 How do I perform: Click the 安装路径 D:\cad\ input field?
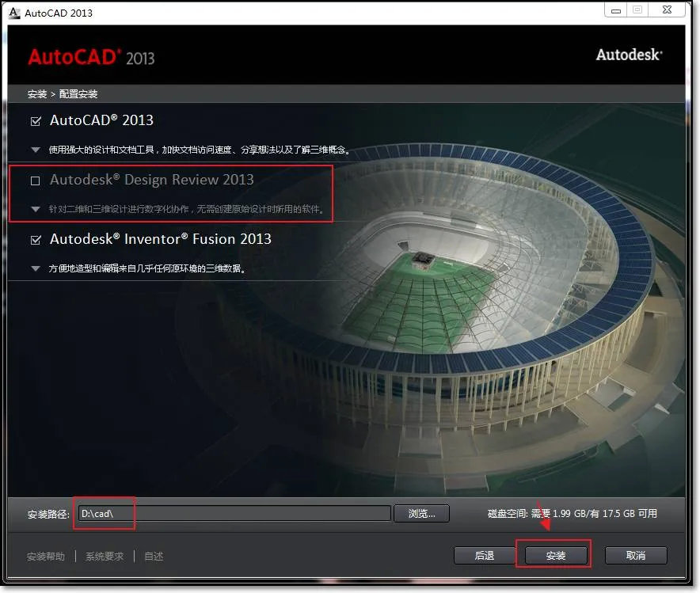pyautogui.click(x=234, y=514)
